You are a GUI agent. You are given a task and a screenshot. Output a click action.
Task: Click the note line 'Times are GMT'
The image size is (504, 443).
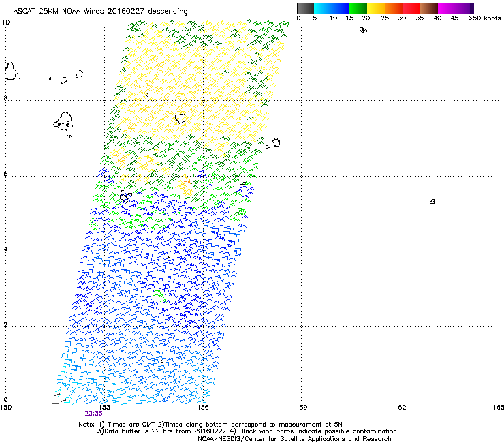click(131, 425)
